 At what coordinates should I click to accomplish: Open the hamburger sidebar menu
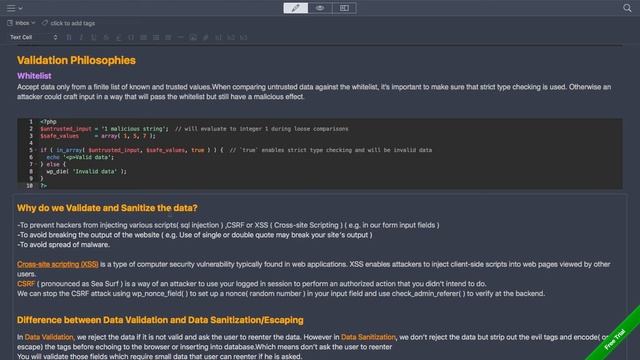11,8
